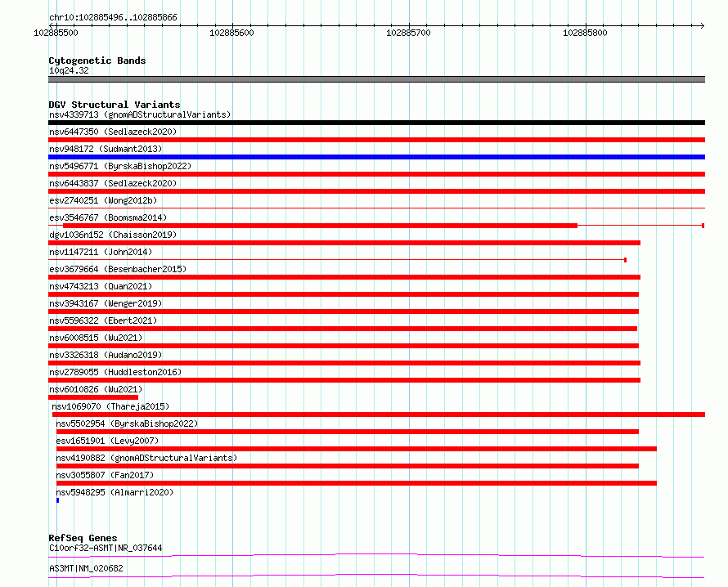Open variant nsv1147211 (John2014)

click(x=101, y=252)
